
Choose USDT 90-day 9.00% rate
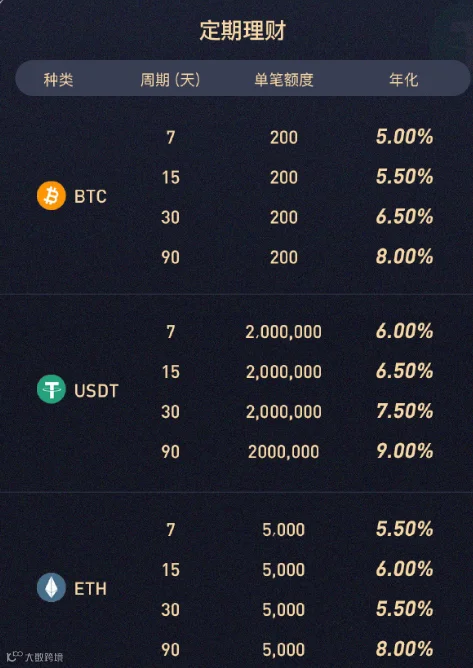(x=404, y=451)
